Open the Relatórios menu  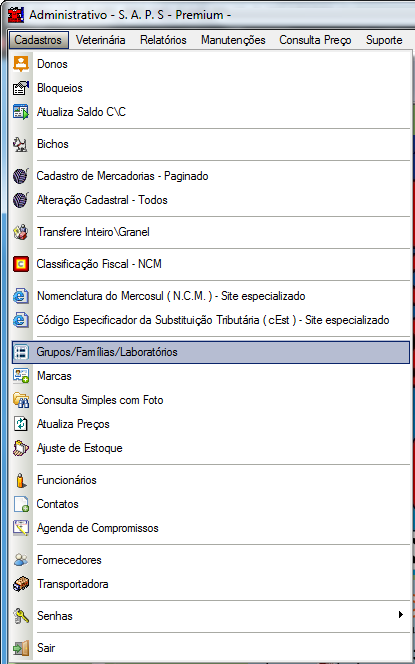(163, 40)
